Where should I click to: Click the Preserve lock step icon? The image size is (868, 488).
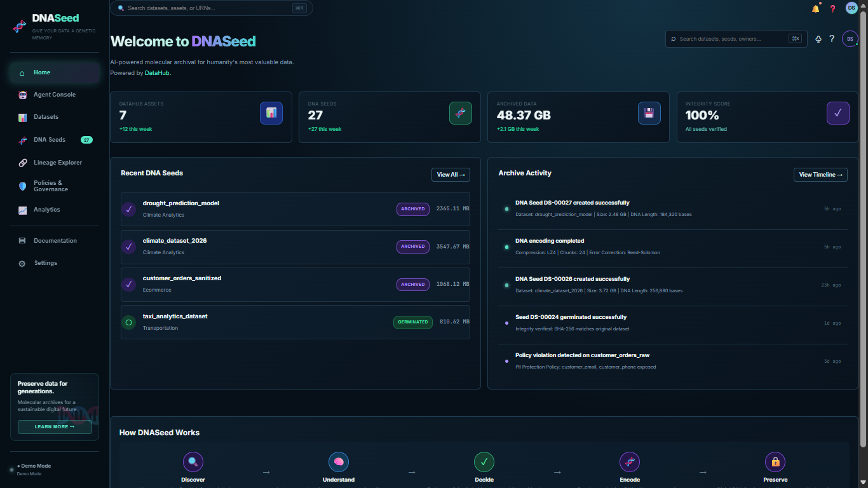point(775,462)
